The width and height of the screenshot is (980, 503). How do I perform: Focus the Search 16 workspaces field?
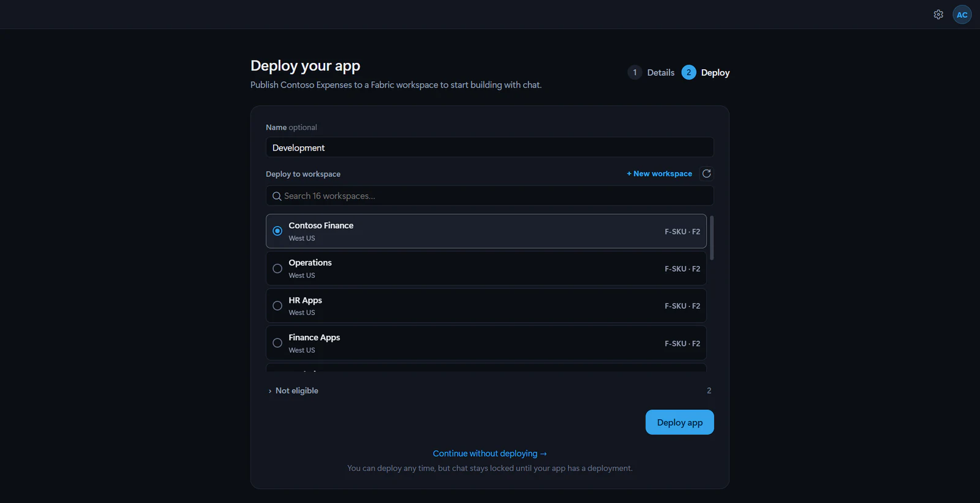(x=490, y=196)
